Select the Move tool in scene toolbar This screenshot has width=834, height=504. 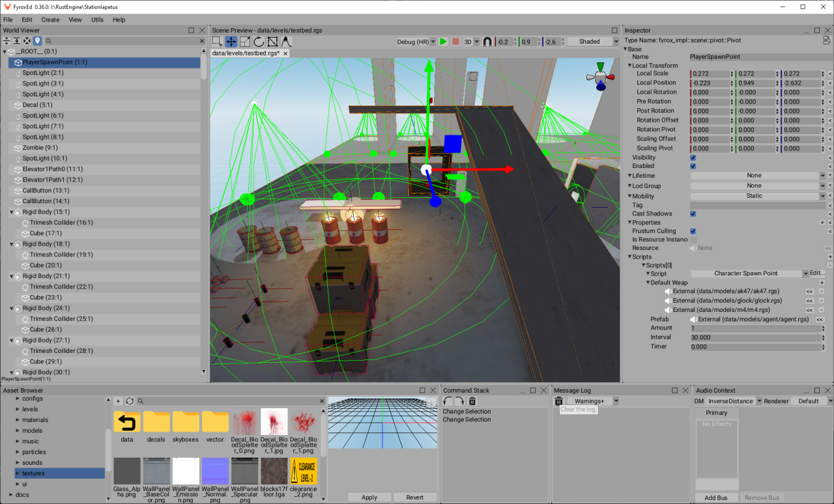(x=231, y=42)
